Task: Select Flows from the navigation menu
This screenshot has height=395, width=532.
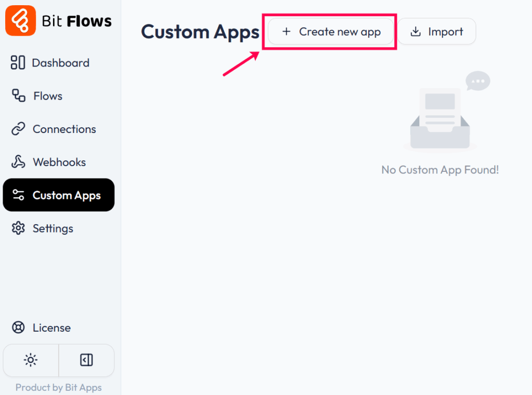Action: pos(48,96)
